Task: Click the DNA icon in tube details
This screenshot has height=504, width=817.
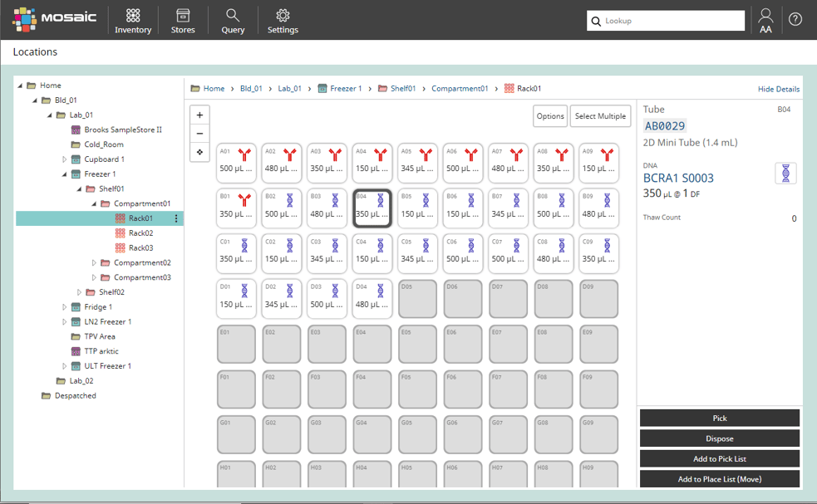Action: point(785,173)
